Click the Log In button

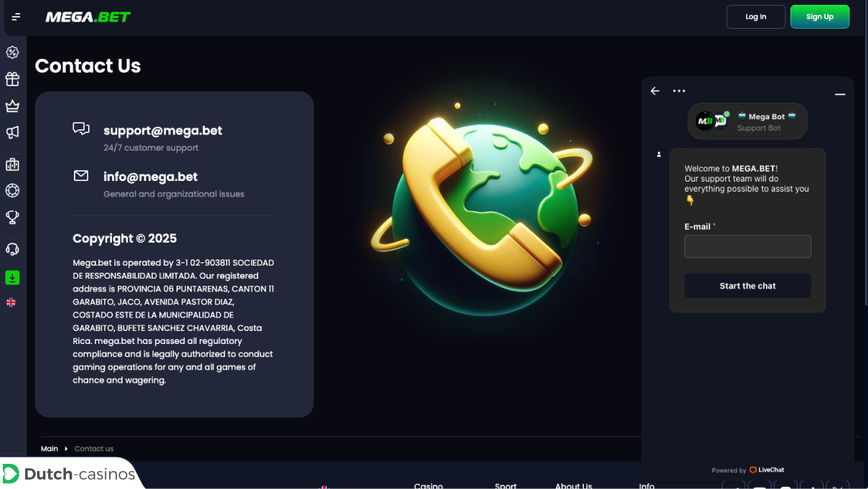pyautogui.click(x=755, y=17)
